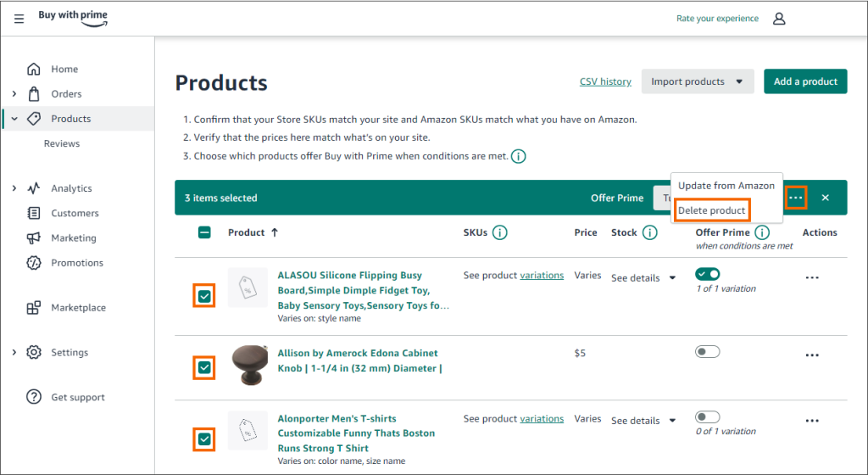Collapse the Products section chevron

tap(14, 119)
